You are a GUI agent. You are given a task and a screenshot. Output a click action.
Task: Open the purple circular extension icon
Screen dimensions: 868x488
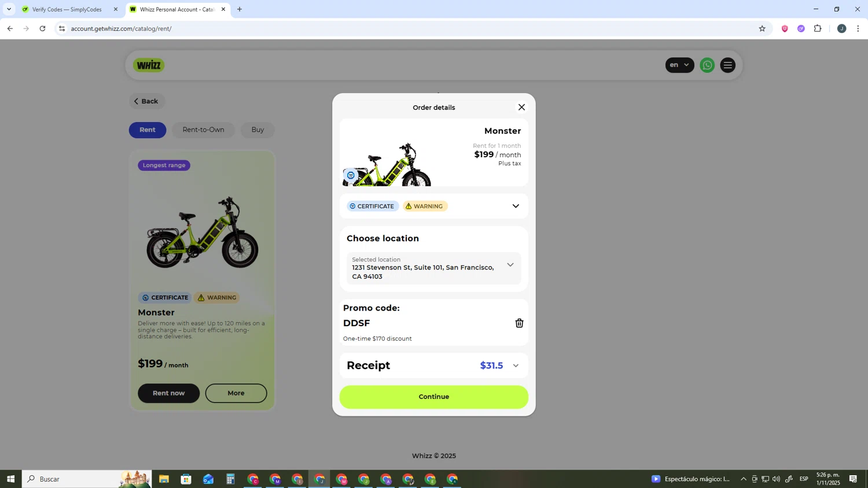[x=801, y=28]
